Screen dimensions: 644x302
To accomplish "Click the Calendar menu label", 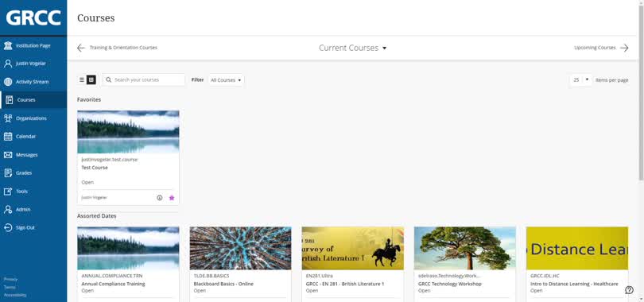I will pyautogui.click(x=25, y=136).
